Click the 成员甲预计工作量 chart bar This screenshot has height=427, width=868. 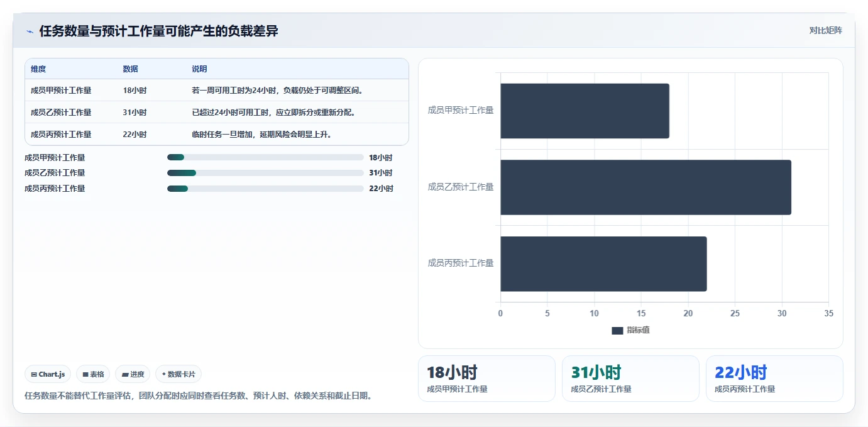[x=585, y=111]
